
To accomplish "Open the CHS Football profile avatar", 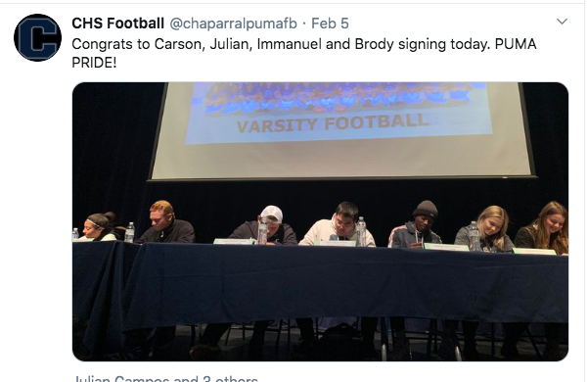I will [x=37, y=38].
